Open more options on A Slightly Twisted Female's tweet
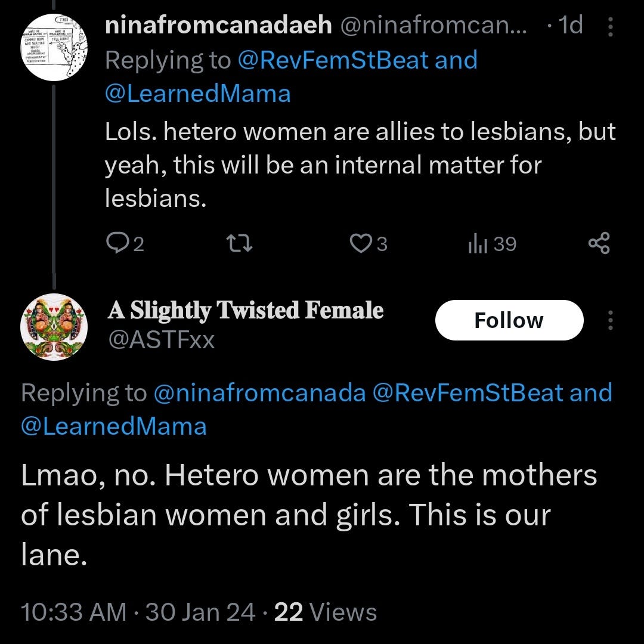The width and height of the screenshot is (644, 644). point(610,320)
